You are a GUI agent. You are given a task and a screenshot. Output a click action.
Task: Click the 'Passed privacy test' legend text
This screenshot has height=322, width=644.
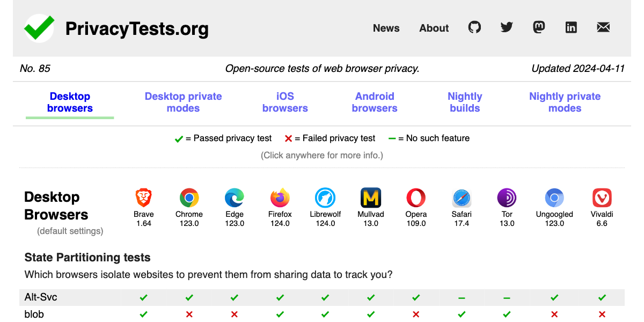pyautogui.click(x=233, y=138)
